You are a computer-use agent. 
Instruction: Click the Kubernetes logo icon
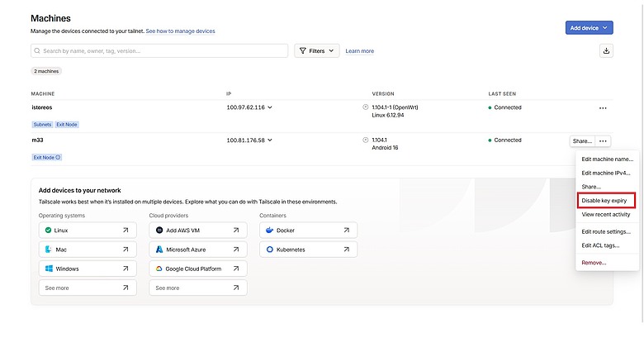tap(269, 250)
